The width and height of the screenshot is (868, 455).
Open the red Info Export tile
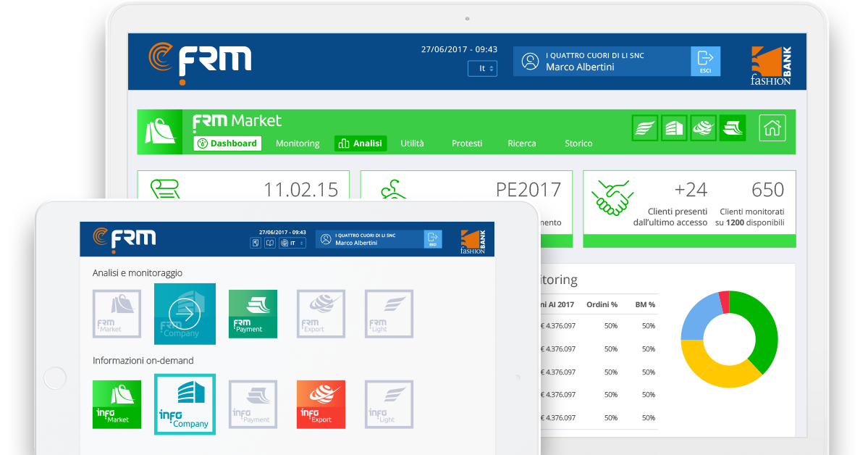click(x=321, y=404)
